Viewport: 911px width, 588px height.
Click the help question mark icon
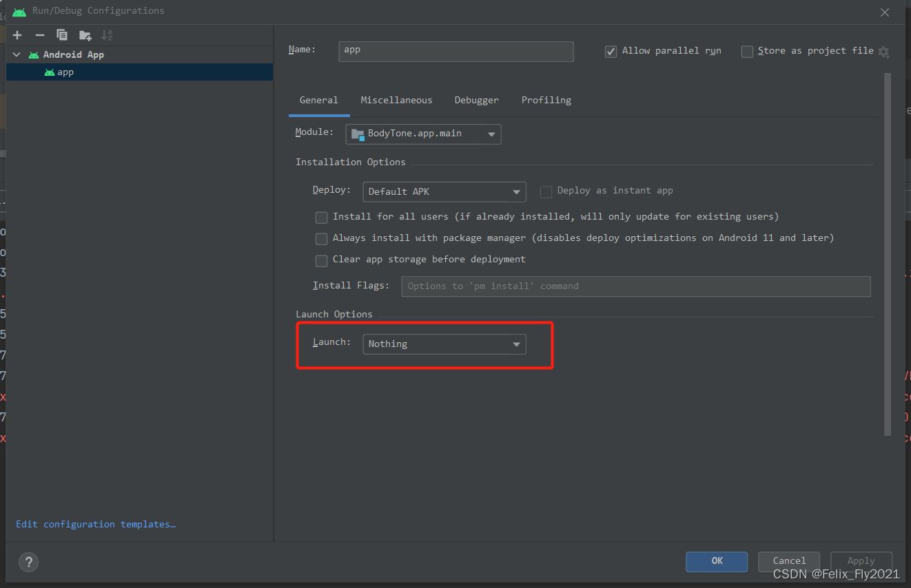click(x=28, y=562)
